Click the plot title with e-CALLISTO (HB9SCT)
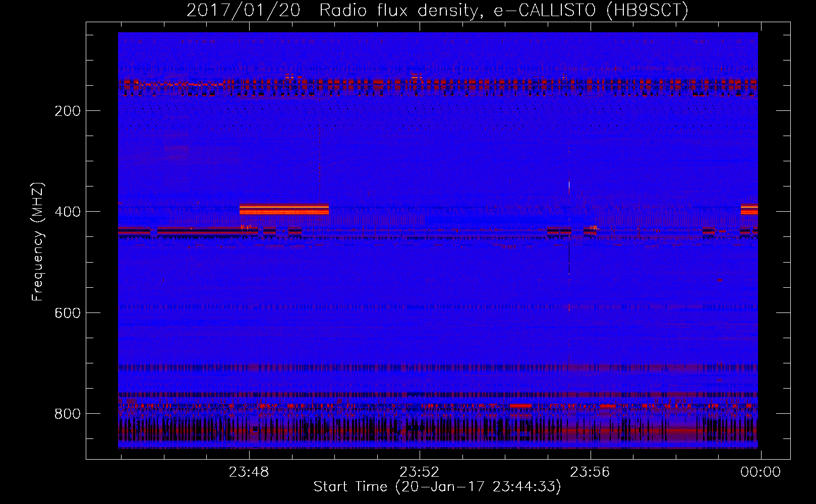 pyautogui.click(x=437, y=10)
